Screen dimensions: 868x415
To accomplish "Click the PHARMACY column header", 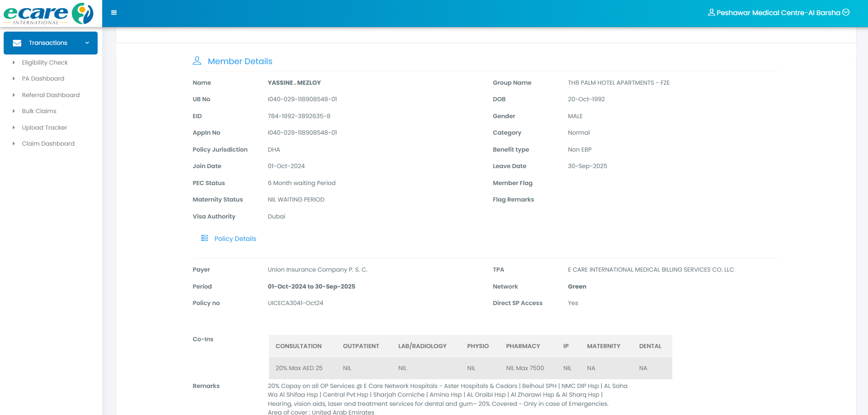I will (x=523, y=346).
